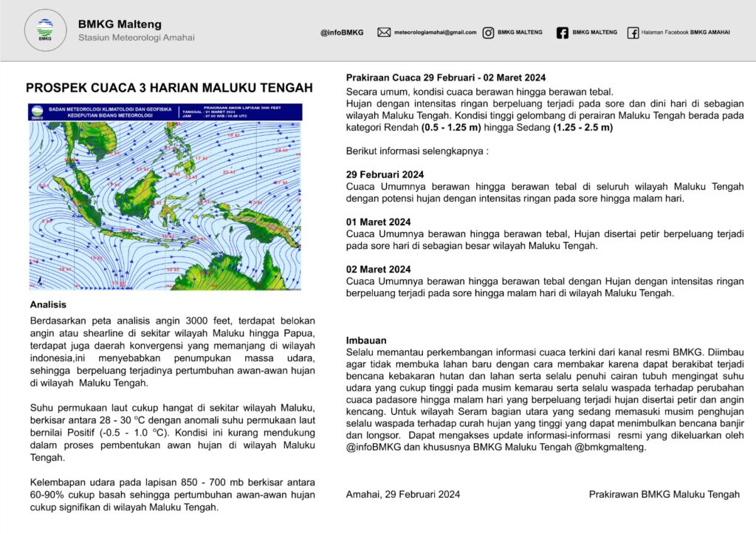Click the BMKG MALTENG label beside Instagram
This screenshot has width=756, height=534.
click(520, 32)
